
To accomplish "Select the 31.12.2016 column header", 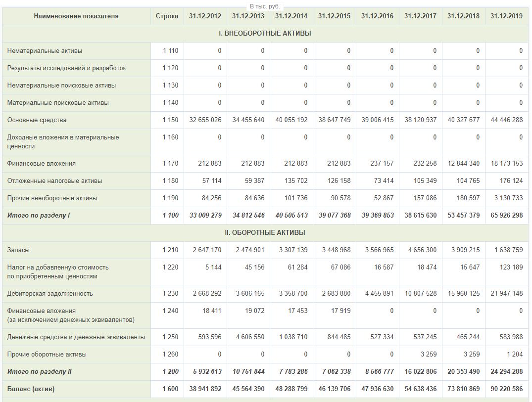I will click(378, 16).
